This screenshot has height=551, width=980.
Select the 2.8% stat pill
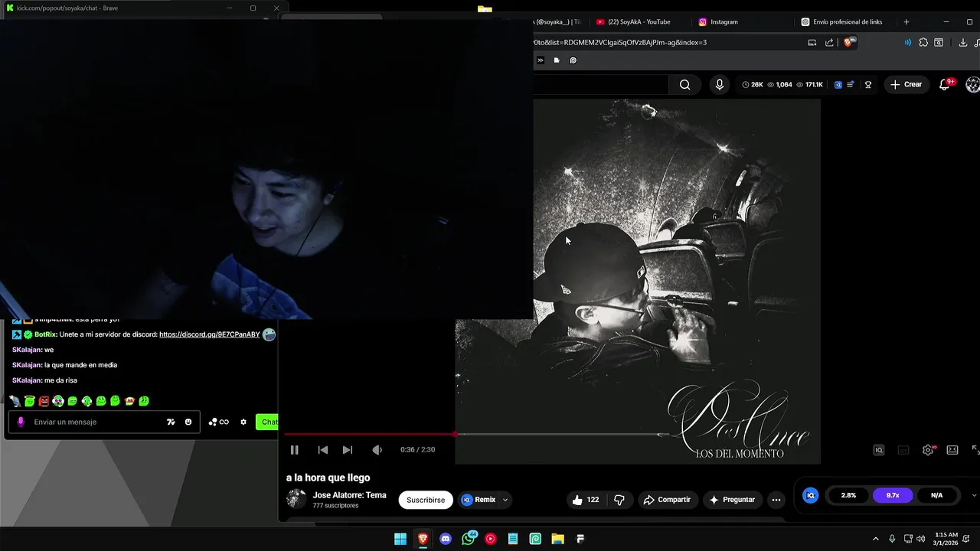pyautogui.click(x=848, y=495)
